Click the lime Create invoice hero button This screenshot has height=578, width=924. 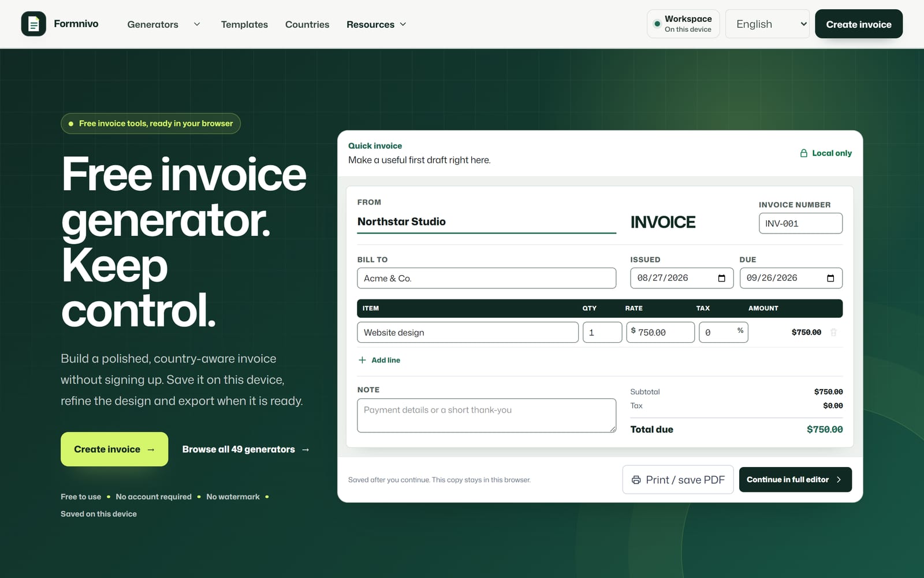pyautogui.click(x=114, y=449)
